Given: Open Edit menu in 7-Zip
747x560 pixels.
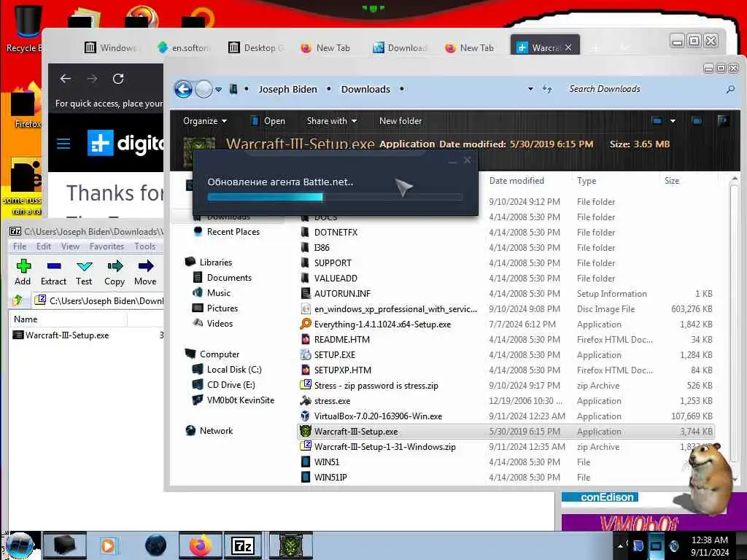Looking at the screenshot, I should (x=43, y=246).
